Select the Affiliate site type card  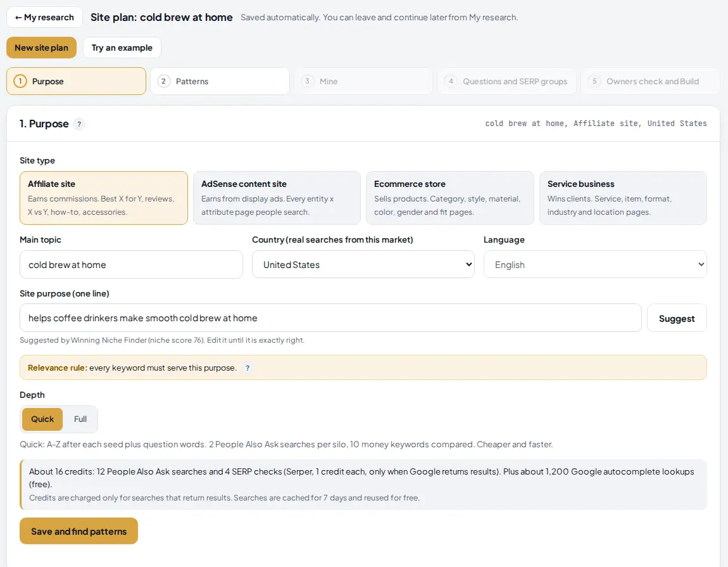pyautogui.click(x=104, y=198)
